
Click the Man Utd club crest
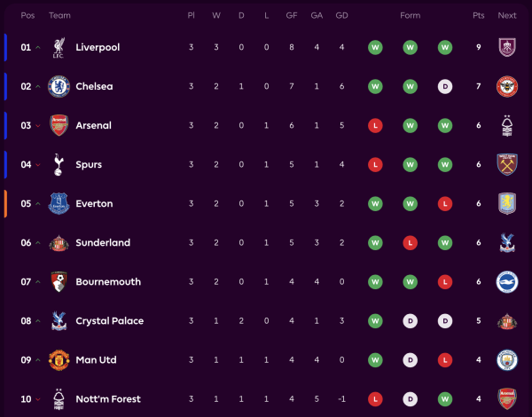59,359
